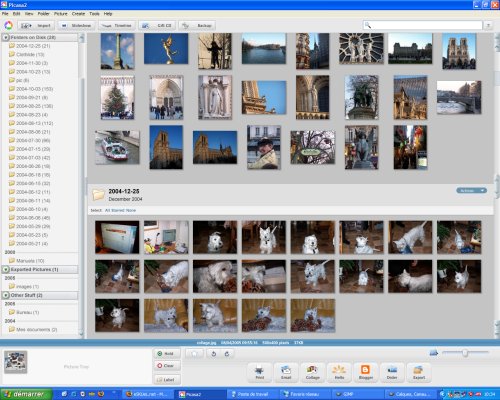This screenshot has width=500, height=400.
Task: Click the Order button
Action: [x=392, y=372]
